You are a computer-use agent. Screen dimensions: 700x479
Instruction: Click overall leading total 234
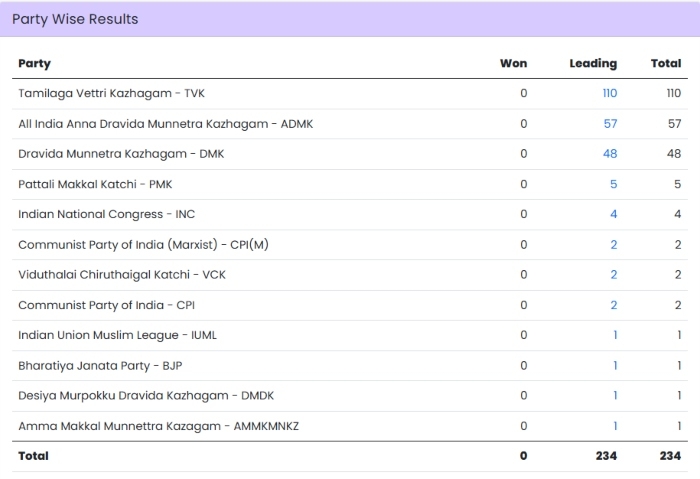coord(606,456)
